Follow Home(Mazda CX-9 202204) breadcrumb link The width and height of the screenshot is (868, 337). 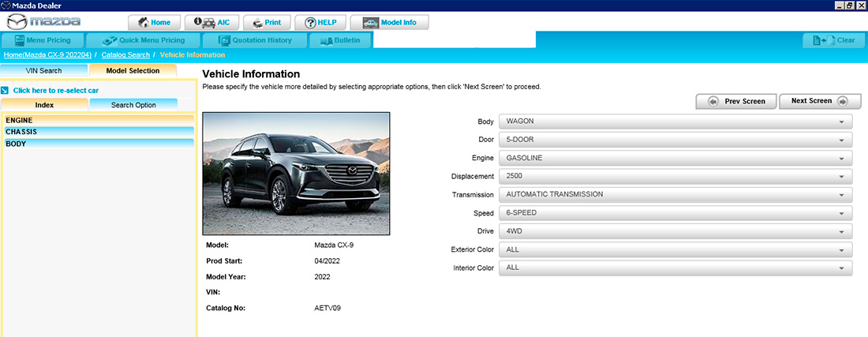click(x=47, y=54)
